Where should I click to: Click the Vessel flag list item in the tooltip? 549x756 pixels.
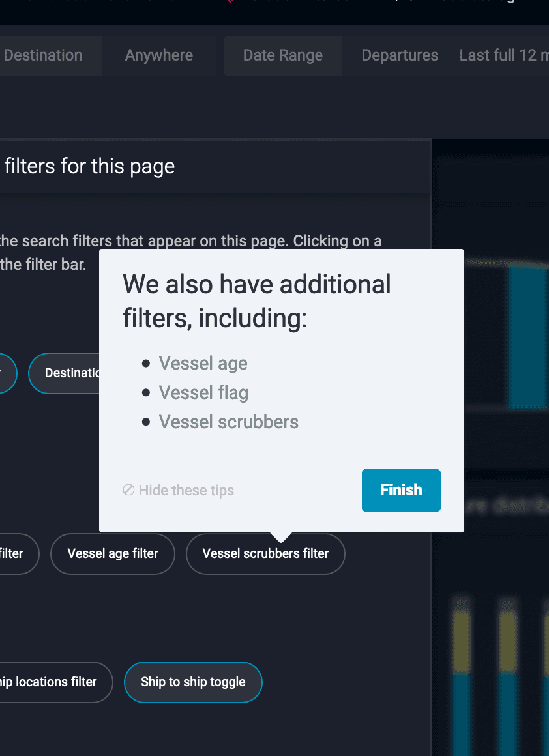coord(203,392)
